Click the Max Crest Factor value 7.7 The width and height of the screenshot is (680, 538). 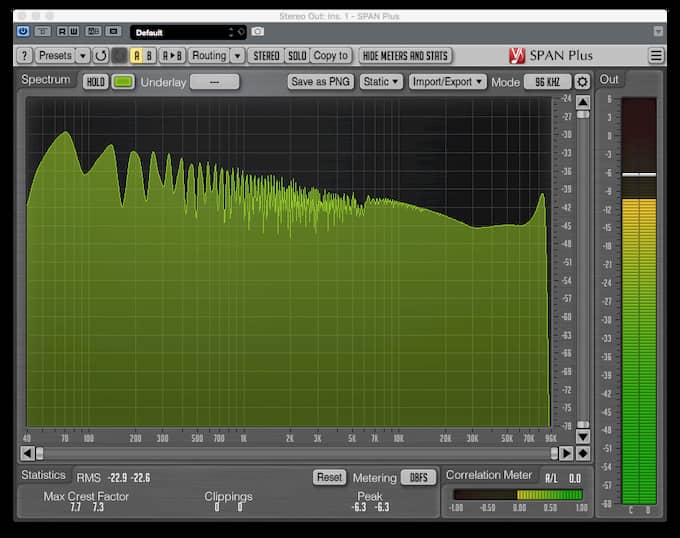click(75, 507)
